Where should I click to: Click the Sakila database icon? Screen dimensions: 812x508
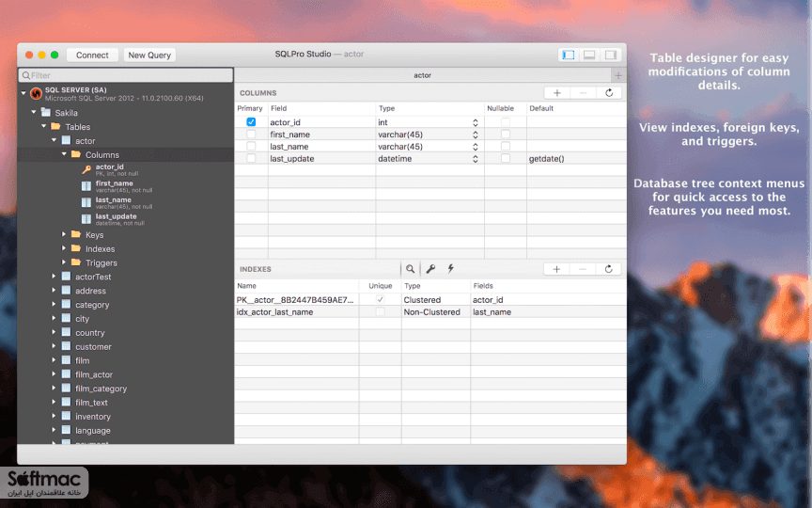(46, 113)
